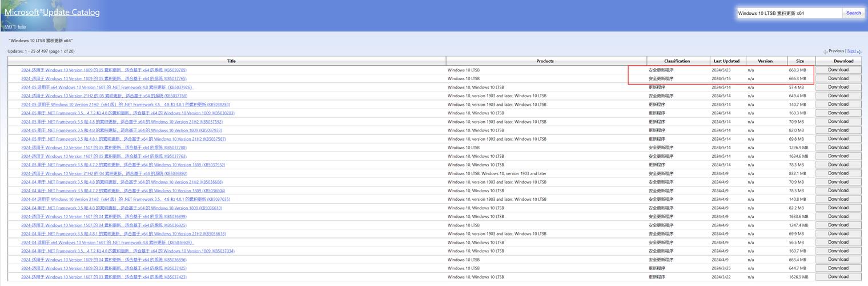Open the KB5036899 update link
868x286 pixels.
click(x=104, y=216)
